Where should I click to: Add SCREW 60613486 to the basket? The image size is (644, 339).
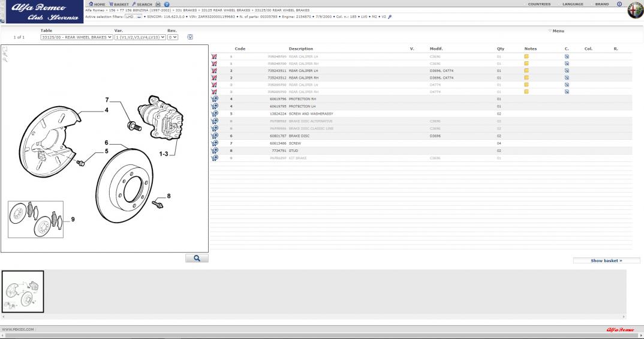[x=215, y=143]
